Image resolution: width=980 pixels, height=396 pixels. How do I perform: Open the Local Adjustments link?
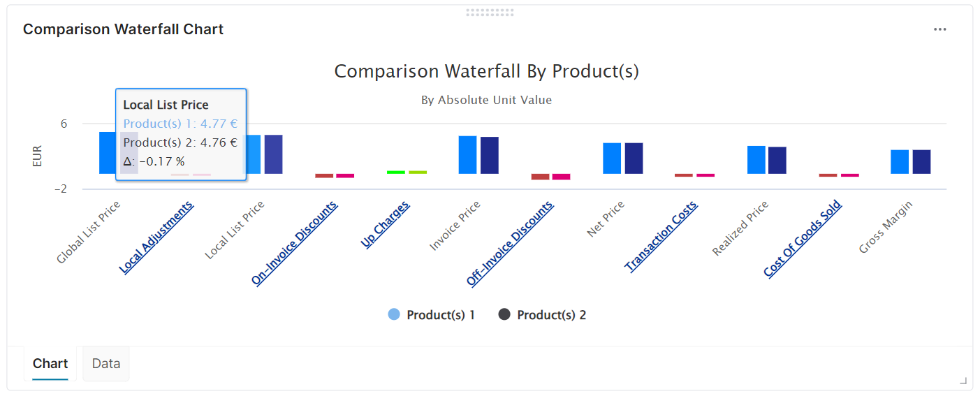(x=157, y=236)
